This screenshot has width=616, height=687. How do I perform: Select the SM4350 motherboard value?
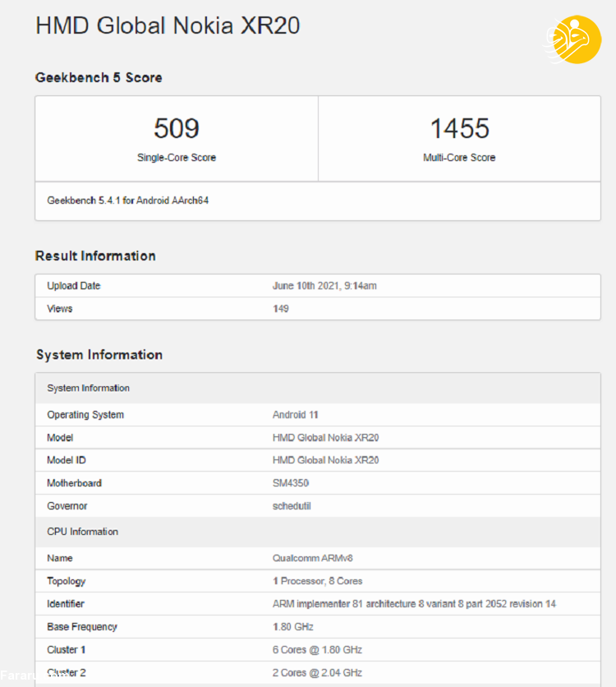click(x=291, y=483)
